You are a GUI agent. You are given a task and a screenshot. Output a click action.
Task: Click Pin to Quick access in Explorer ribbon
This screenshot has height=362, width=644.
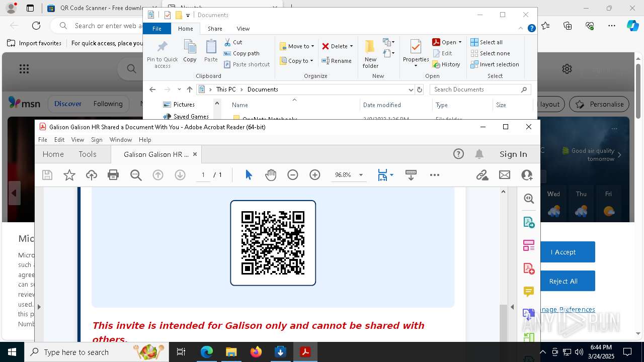pos(163,55)
